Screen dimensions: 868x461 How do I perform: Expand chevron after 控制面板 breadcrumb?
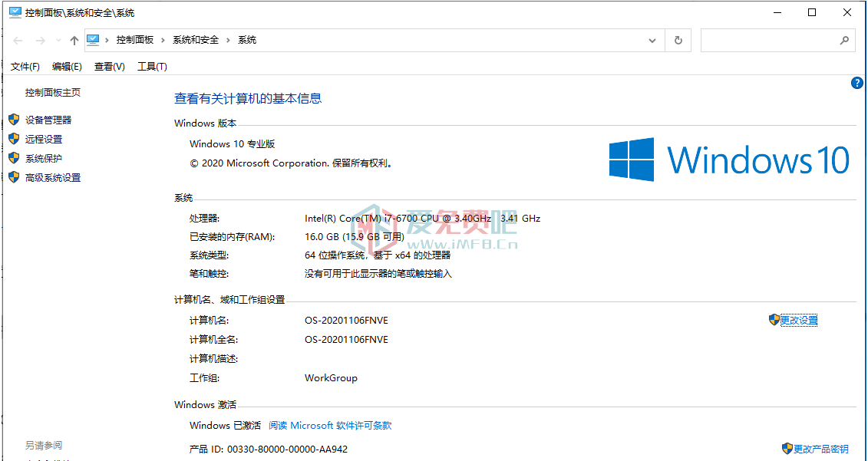(x=163, y=41)
